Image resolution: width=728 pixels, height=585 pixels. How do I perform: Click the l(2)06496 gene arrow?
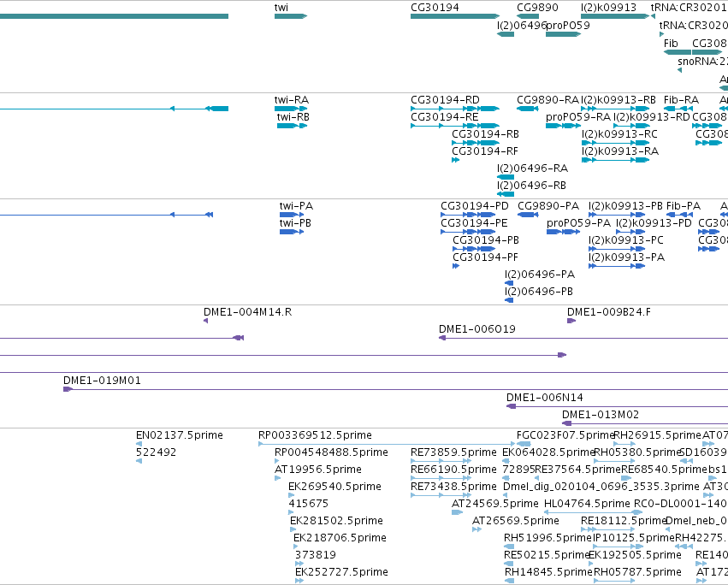point(505,34)
